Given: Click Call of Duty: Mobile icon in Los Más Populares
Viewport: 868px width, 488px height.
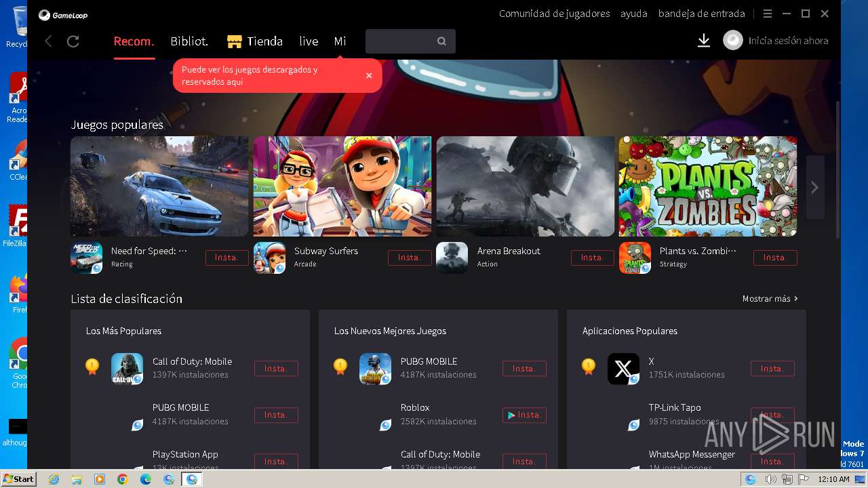Looking at the screenshot, I should (127, 369).
